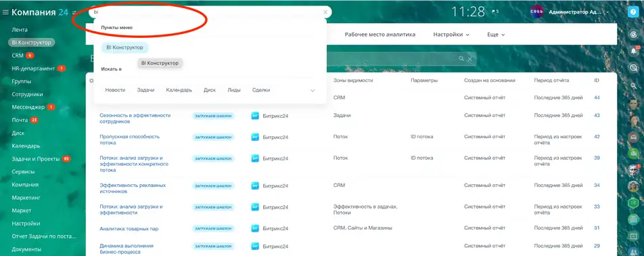Search in Календарь category
The width and height of the screenshot is (644, 256).
pos(179,90)
